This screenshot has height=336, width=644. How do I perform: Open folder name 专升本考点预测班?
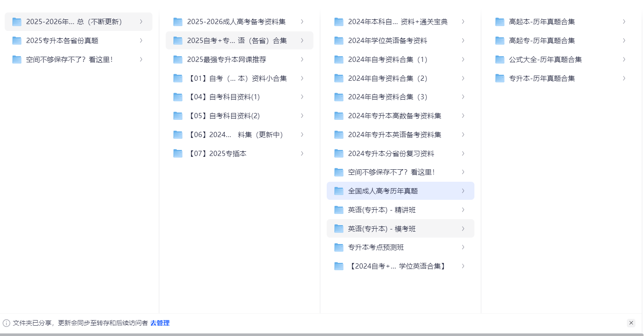click(x=376, y=247)
